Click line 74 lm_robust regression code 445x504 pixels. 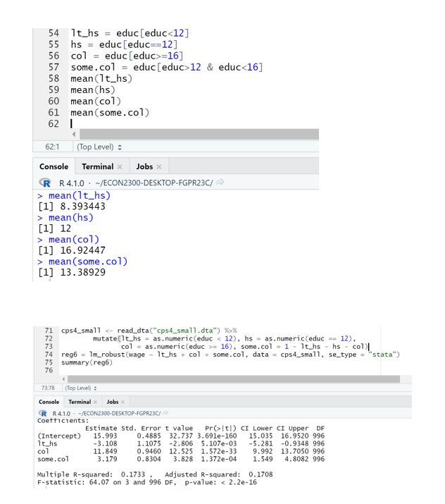pos(230,355)
